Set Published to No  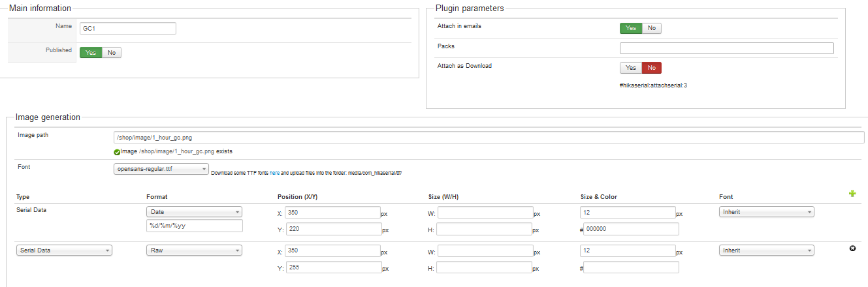click(x=112, y=53)
